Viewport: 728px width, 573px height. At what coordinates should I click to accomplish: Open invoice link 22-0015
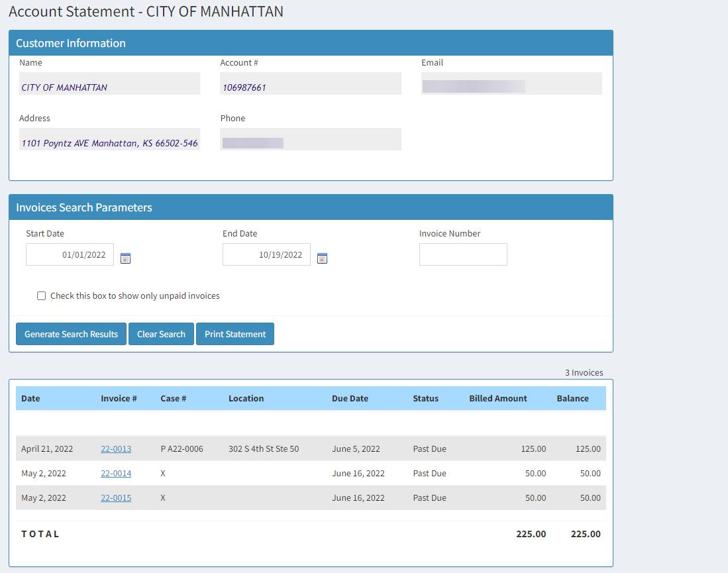116,497
